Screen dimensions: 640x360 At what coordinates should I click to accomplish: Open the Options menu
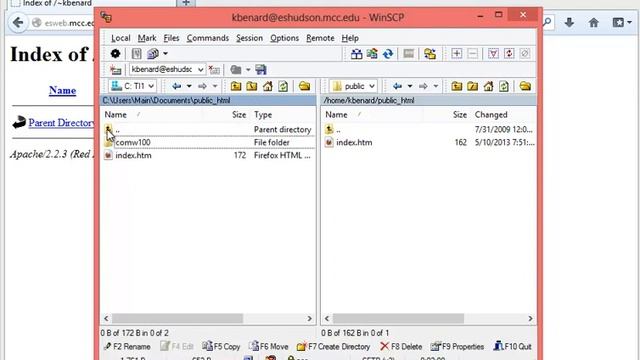pyautogui.click(x=284, y=38)
